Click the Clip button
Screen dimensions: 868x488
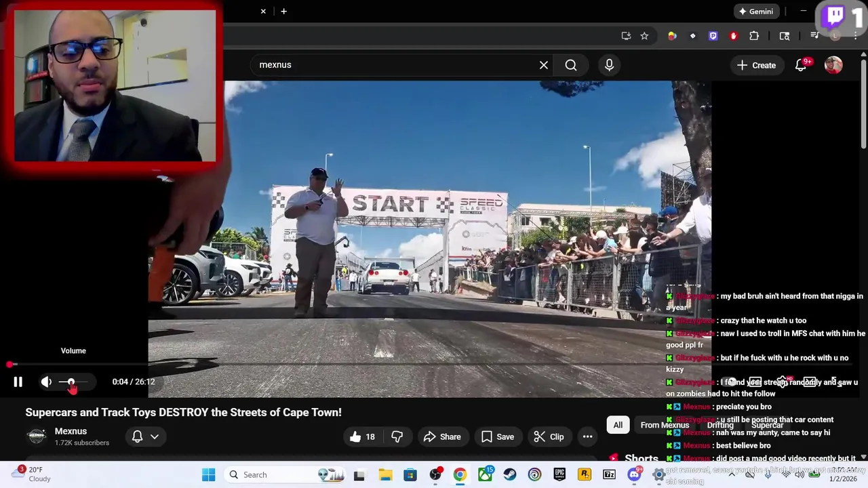pyautogui.click(x=549, y=436)
